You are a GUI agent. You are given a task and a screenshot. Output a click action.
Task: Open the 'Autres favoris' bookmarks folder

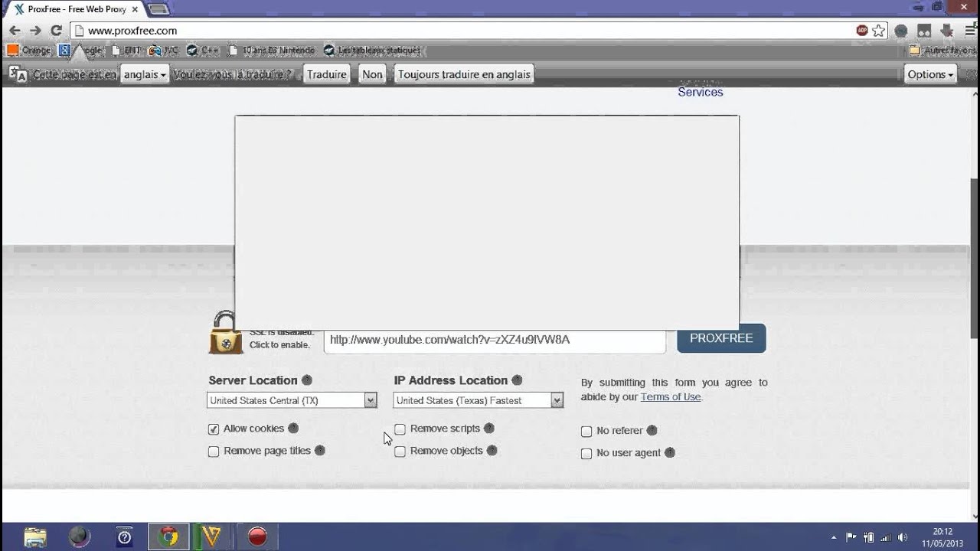tap(942, 51)
